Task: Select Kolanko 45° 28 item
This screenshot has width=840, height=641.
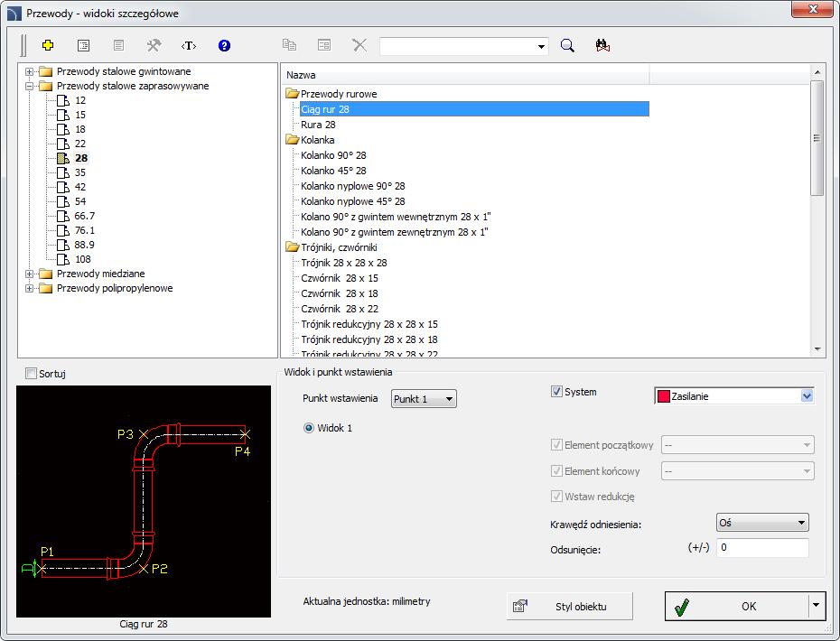Action: (333, 171)
